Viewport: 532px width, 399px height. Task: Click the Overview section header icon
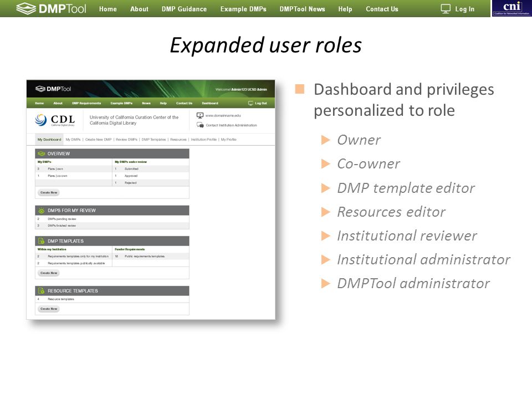[42, 154]
